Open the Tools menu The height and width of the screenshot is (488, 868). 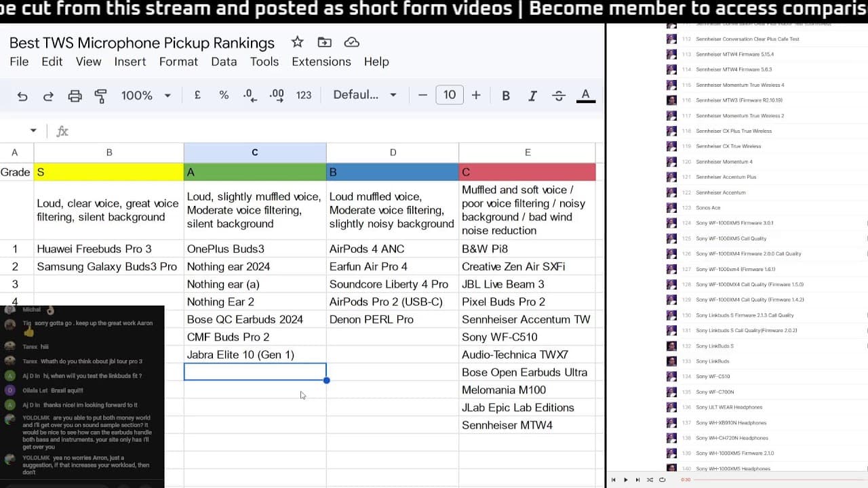264,62
